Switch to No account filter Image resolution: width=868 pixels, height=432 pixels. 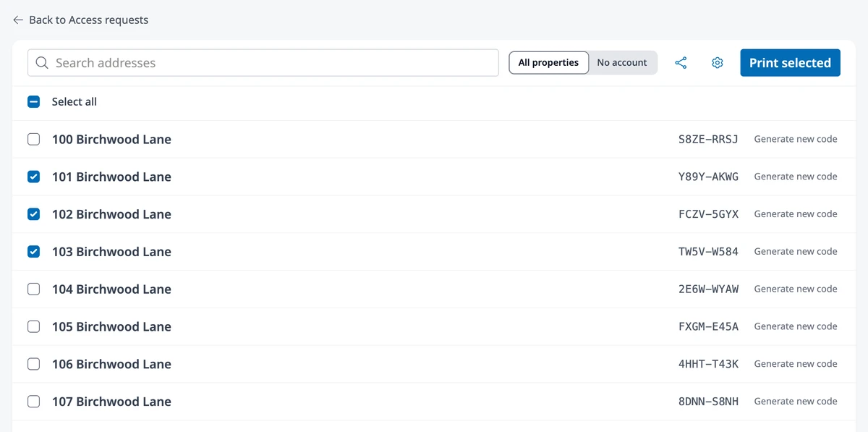coord(622,63)
